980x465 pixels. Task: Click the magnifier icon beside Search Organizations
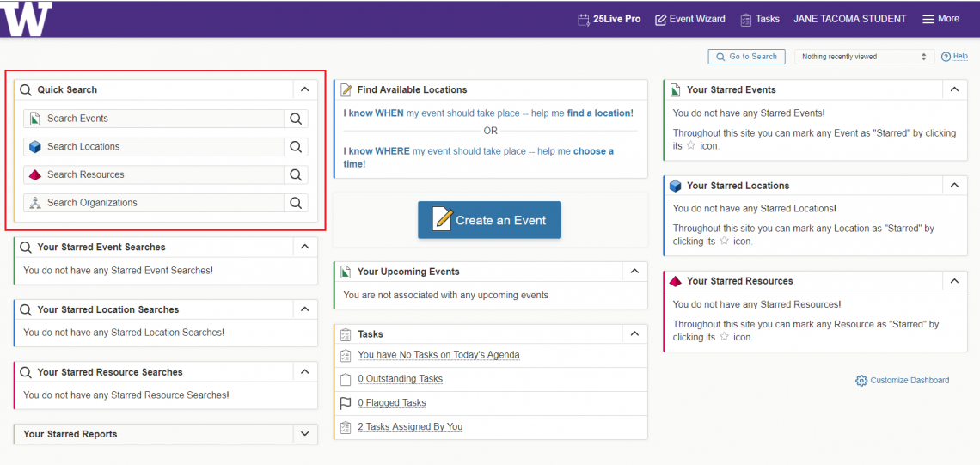pos(296,203)
